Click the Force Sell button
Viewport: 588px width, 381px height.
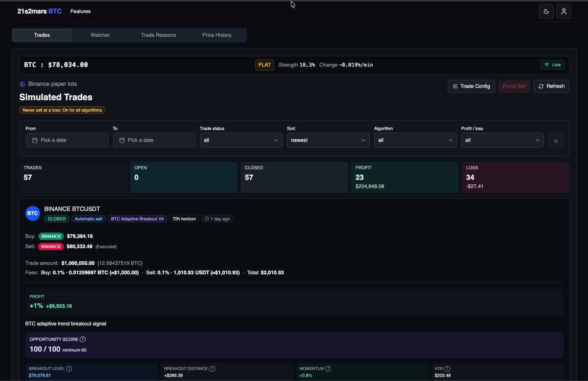coord(514,86)
